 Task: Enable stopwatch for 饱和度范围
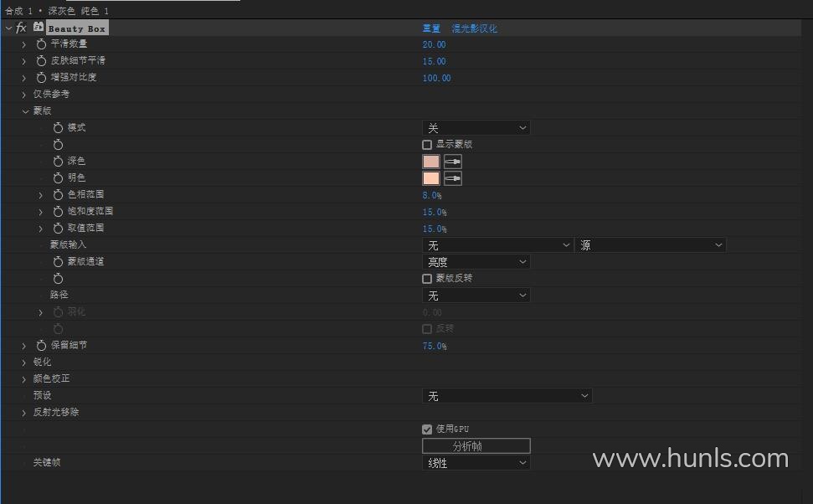pos(58,212)
